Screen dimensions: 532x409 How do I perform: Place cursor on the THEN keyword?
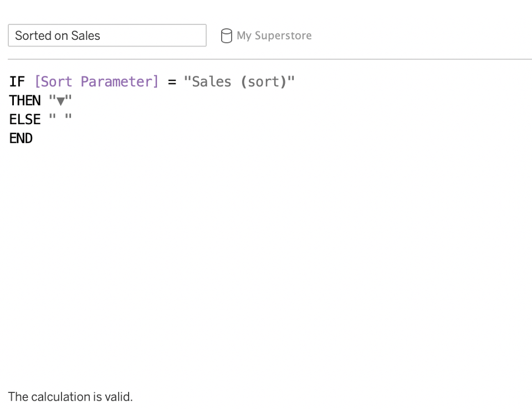click(x=25, y=101)
